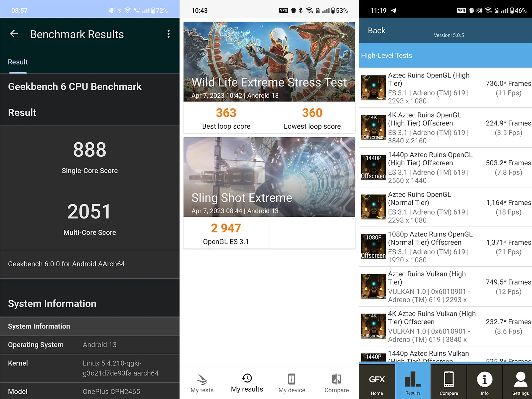
Task: Select the Model OnePlus CPH2465 row
Action: [x=90, y=391]
